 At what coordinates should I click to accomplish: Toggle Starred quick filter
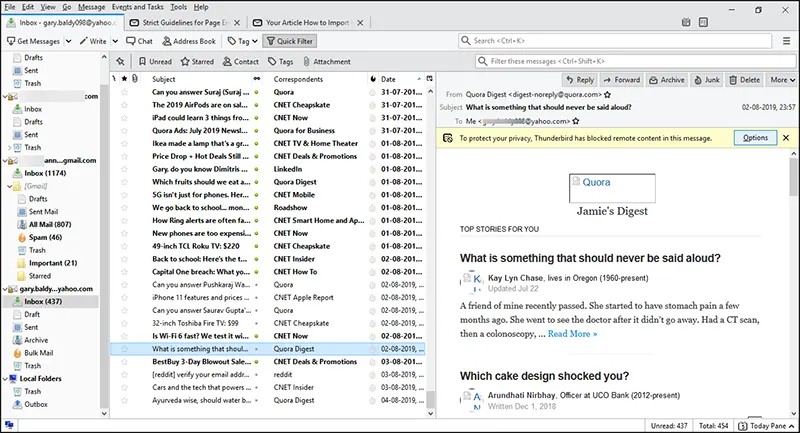197,61
